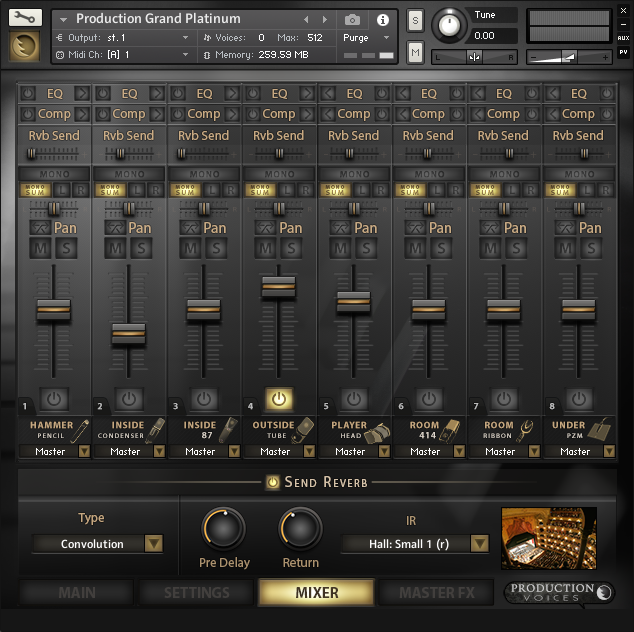
Task: Click the Room Ribbon microphone icon
Action: [x=526, y=431]
